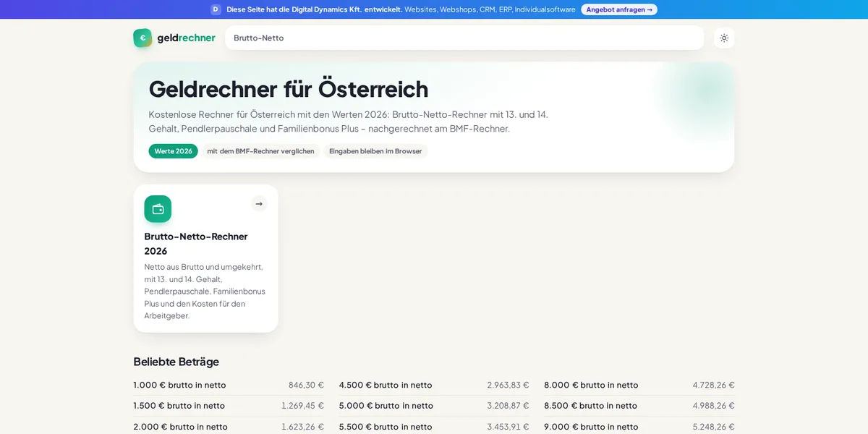The width and height of the screenshot is (868, 434).
Task: Click the Digital Dynamics D badge icon
Action: 216,9
